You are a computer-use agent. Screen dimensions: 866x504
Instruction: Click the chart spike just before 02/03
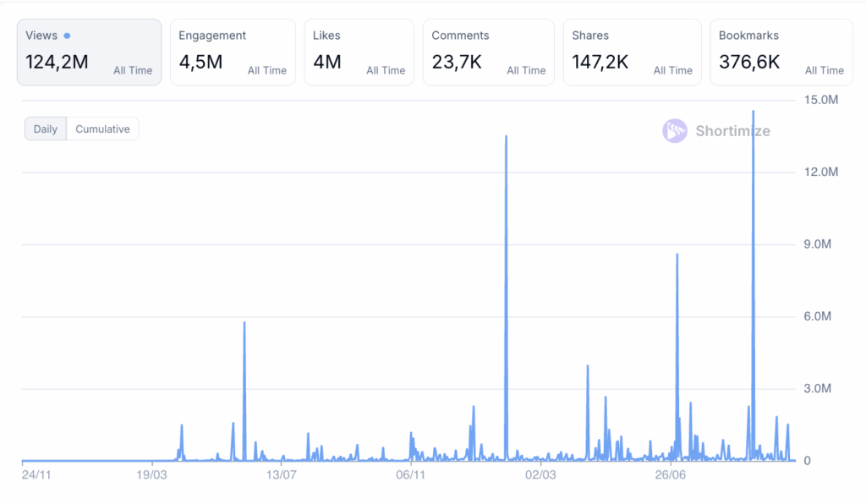506,140
